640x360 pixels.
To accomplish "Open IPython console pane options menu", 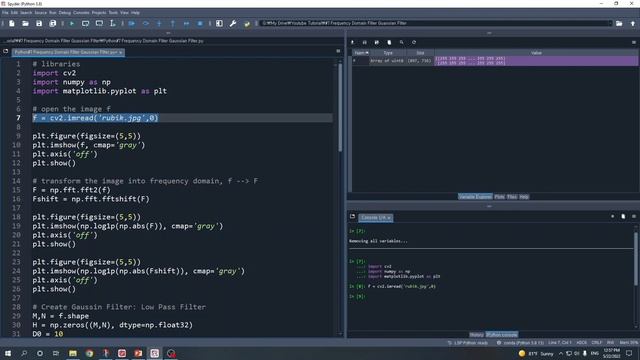I will [x=633, y=217].
